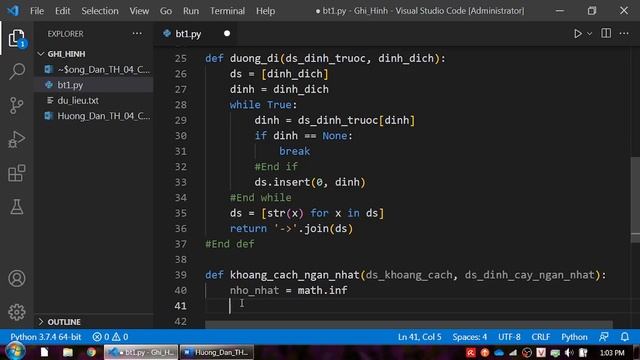Open the File menu

[x=37, y=11]
